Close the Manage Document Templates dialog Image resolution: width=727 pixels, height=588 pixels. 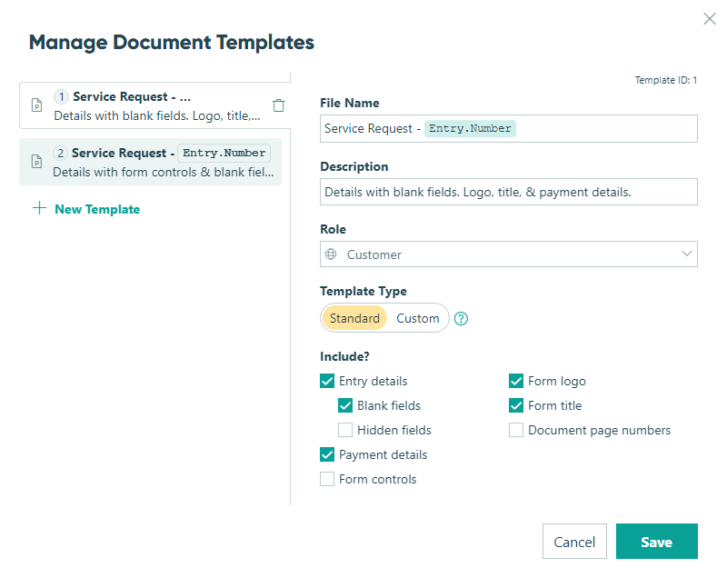[710, 19]
